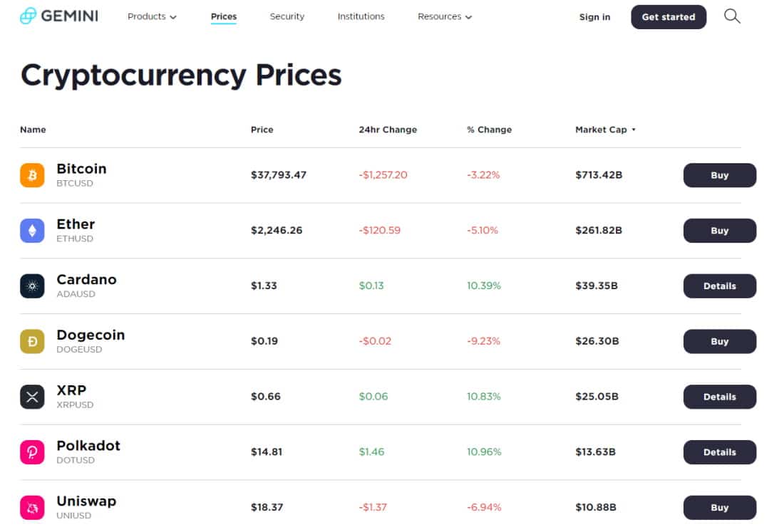
Task: Expand the Resources dropdown menu
Action: (x=445, y=16)
